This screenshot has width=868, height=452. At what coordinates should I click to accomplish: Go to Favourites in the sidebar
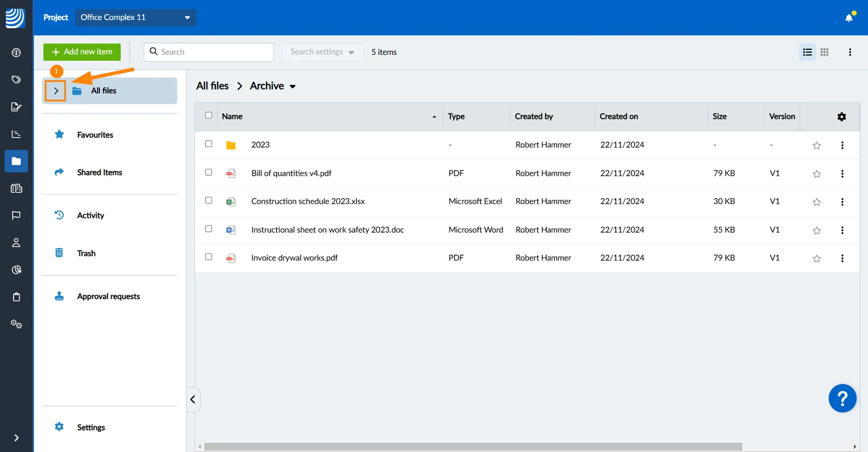point(95,135)
